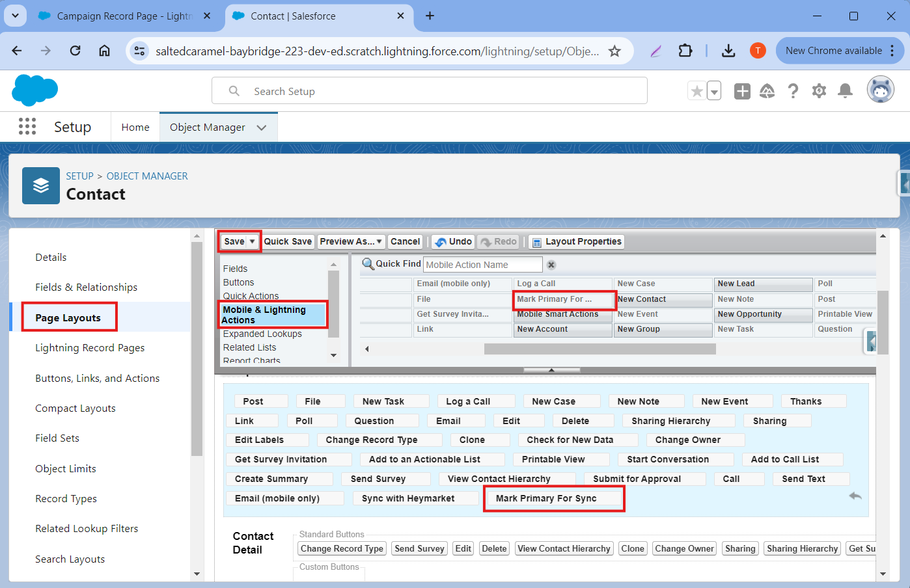Open Compact Layouts section
This screenshot has height=588, width=910.
76,408
